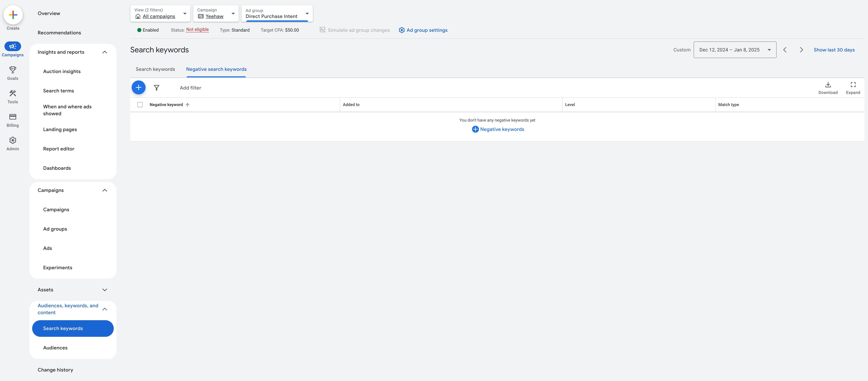Click the Match type column header

tap(728, 105)
